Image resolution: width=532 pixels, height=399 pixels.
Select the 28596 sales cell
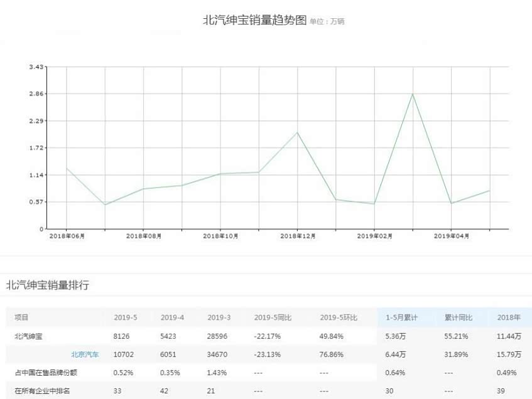pyautogui.click(x=219, y=336)
